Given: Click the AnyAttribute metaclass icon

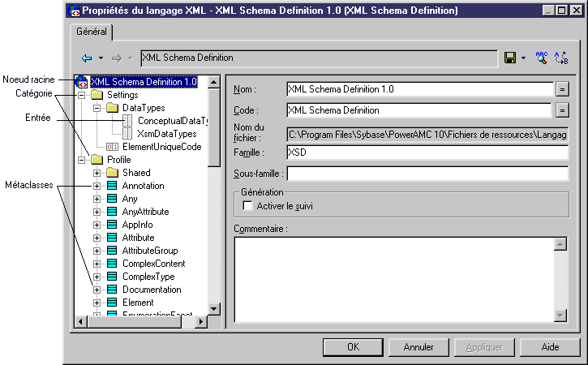Looking at the screenshot, I should tap(112, 211).
